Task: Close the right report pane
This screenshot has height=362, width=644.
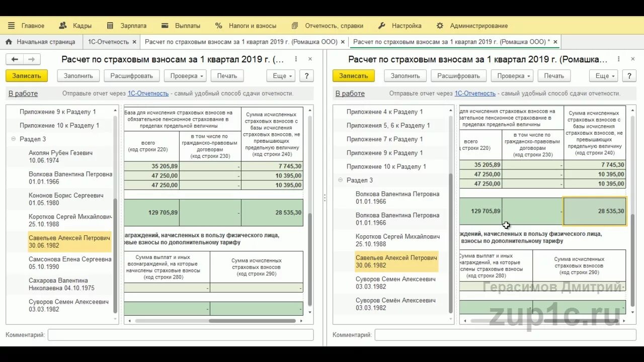Action: pyautogui.click(x=633, y=59)
